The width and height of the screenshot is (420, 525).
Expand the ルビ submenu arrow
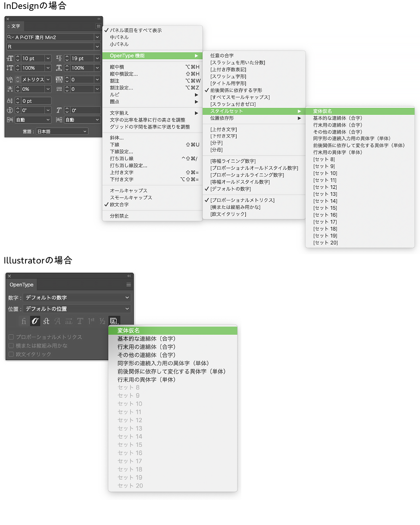point(197,95)
